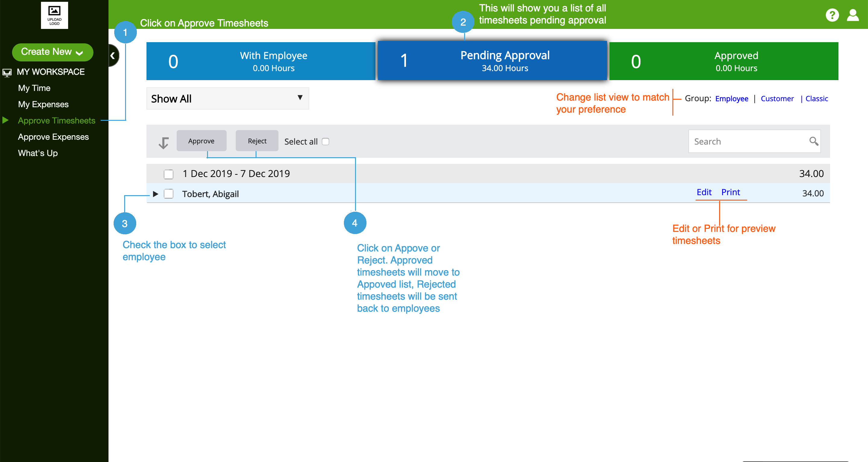Toggle the Select all checkbox
Screen dimensions: 868x462
point(325,142)
